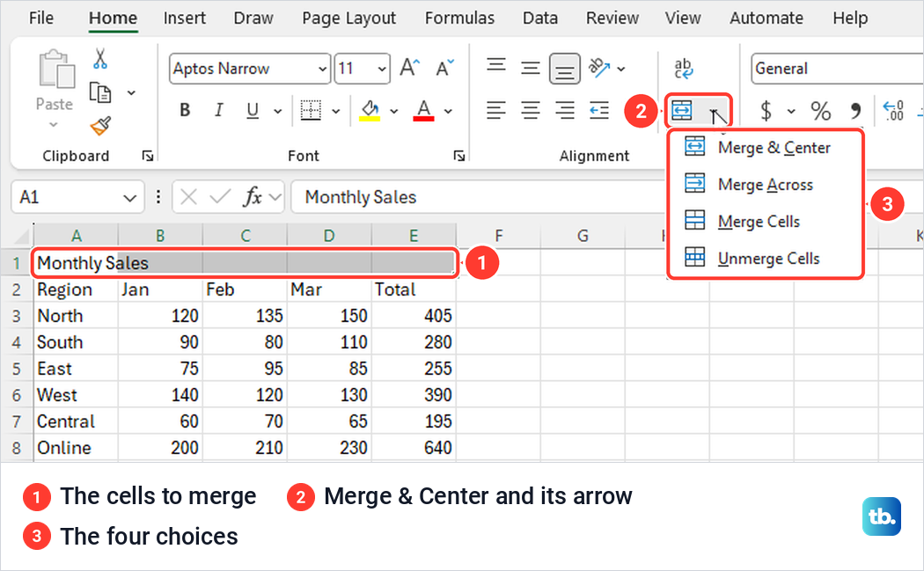Select column F header
Image resolution: width=924 pixels, height=571 pixels.
pos(499,236)
